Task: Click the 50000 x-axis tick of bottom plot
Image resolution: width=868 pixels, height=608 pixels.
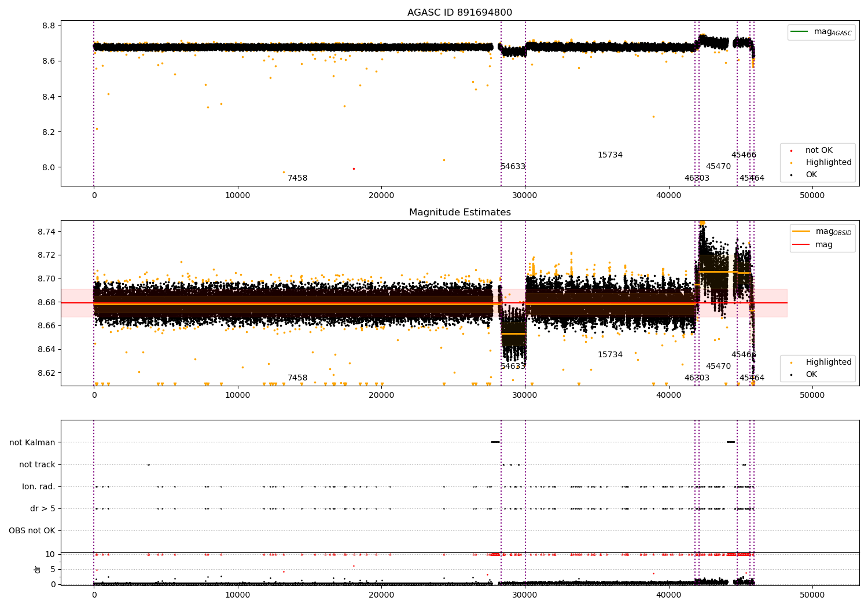Action: coord(812,595)
